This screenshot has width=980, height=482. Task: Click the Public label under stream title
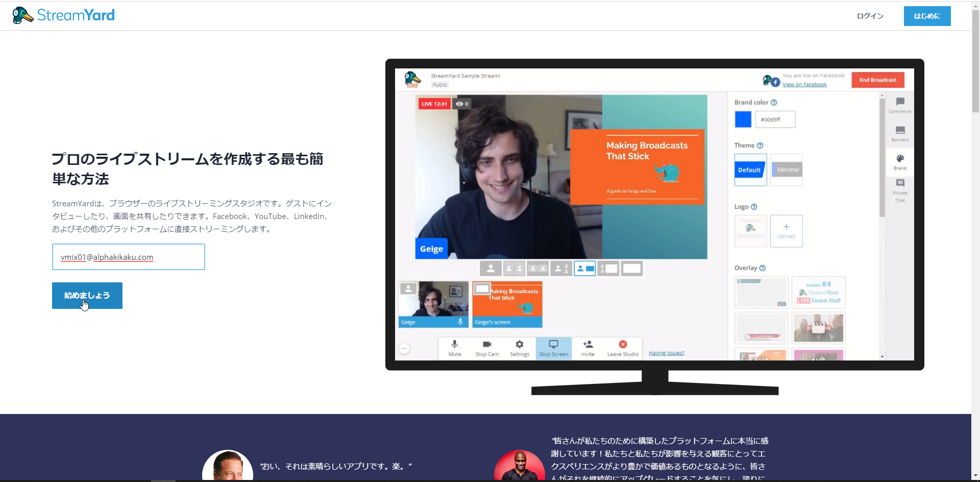[440, 85]
